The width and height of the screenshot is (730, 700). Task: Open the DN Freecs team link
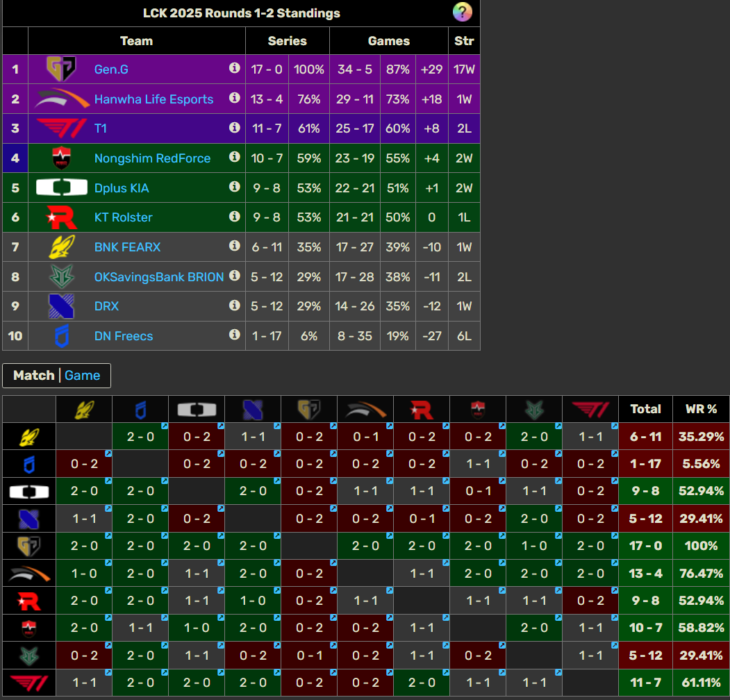124,336
